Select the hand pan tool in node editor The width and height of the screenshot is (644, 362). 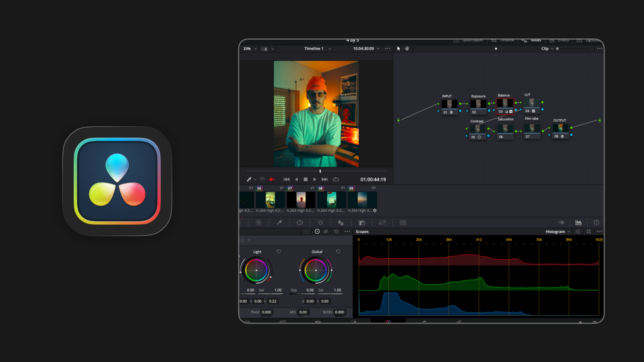click(407, 49)
